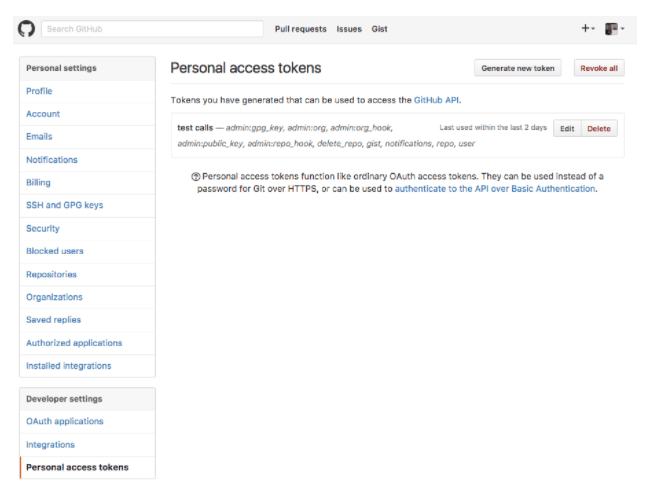The width and height of the screenshot is (656, 493).
Task: Click the Personal settings sidebar header
Action: point(87,68)
